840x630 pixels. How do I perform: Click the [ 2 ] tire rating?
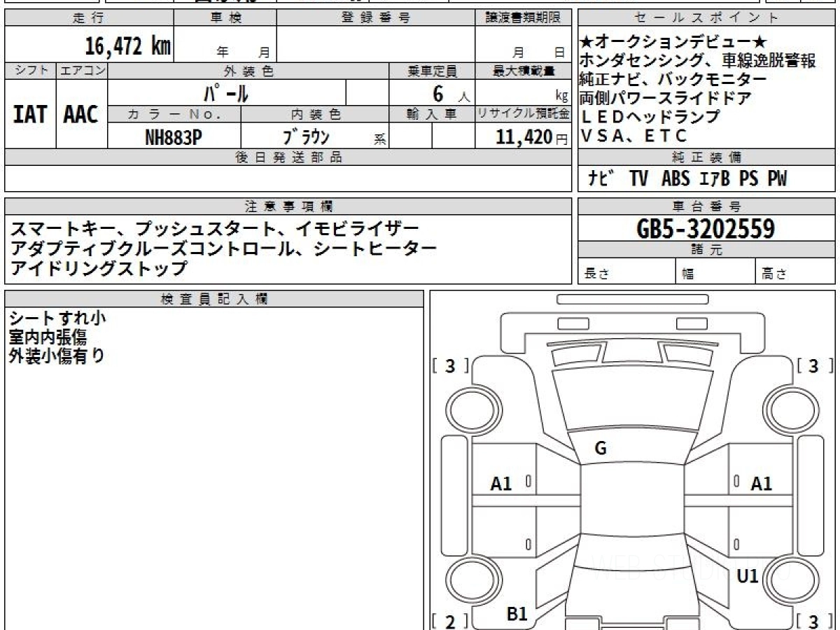451,622
